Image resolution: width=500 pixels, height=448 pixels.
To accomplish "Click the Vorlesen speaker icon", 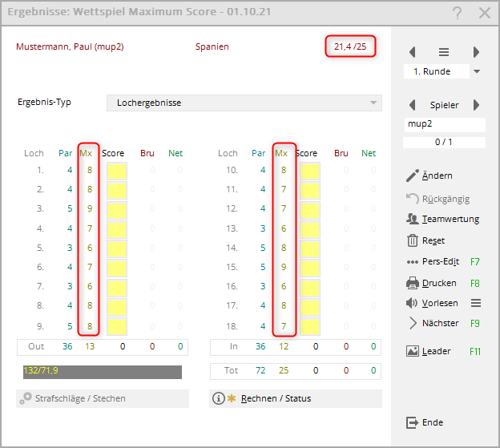I will point(413,303).
